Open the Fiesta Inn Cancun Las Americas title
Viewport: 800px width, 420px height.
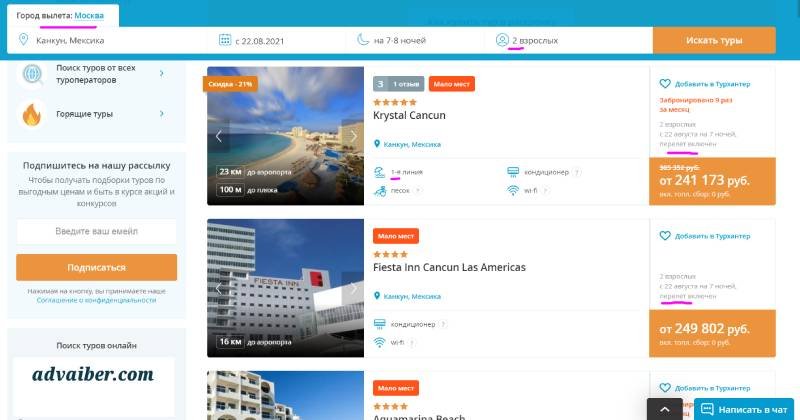tap(449, 267)
